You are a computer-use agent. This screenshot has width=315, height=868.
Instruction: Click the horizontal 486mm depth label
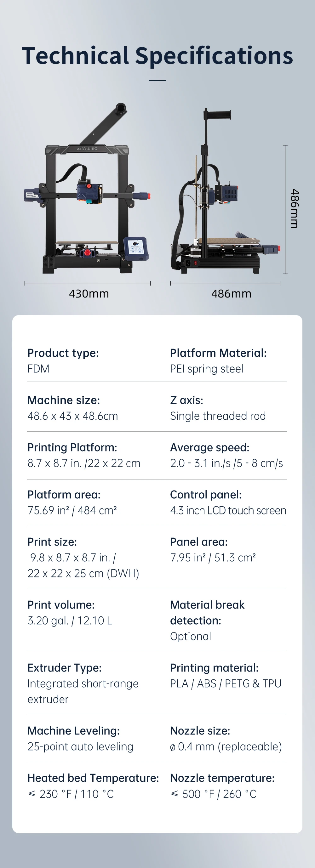231,293
